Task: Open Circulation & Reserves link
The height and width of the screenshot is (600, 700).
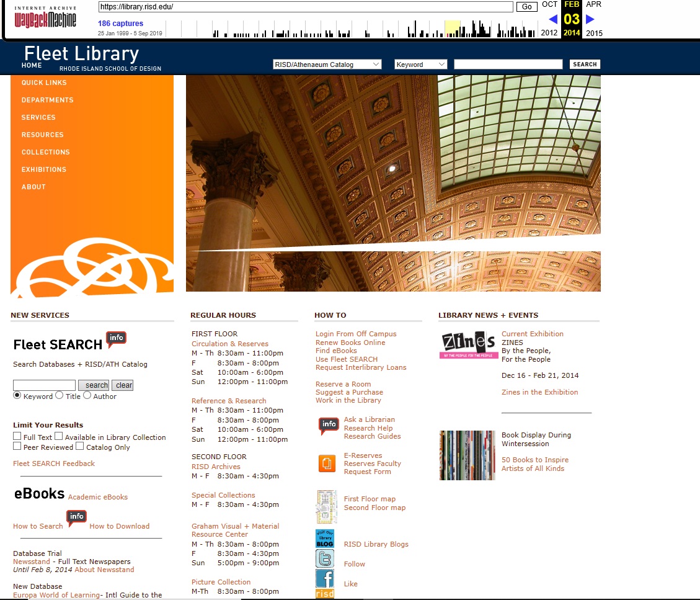Action: [230, 344]
